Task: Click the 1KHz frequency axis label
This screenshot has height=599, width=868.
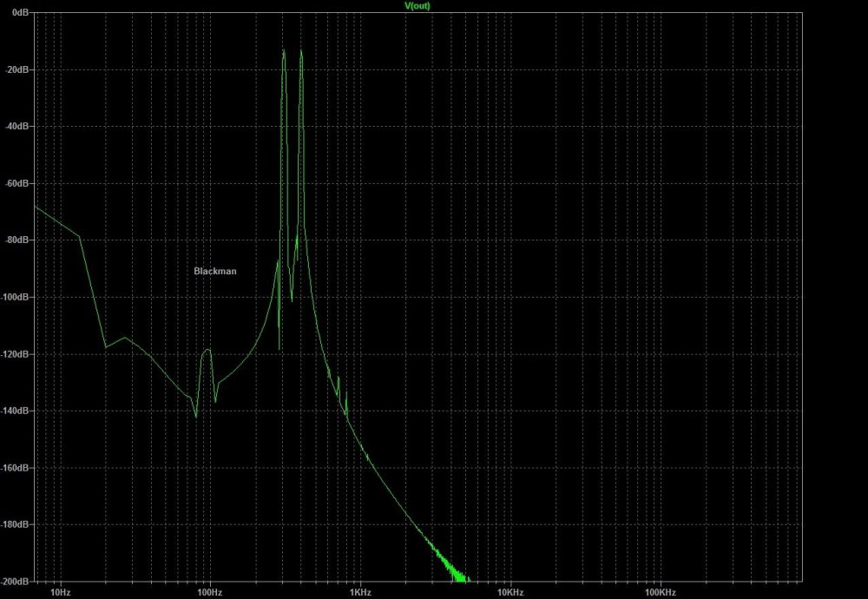Action: 360,592
